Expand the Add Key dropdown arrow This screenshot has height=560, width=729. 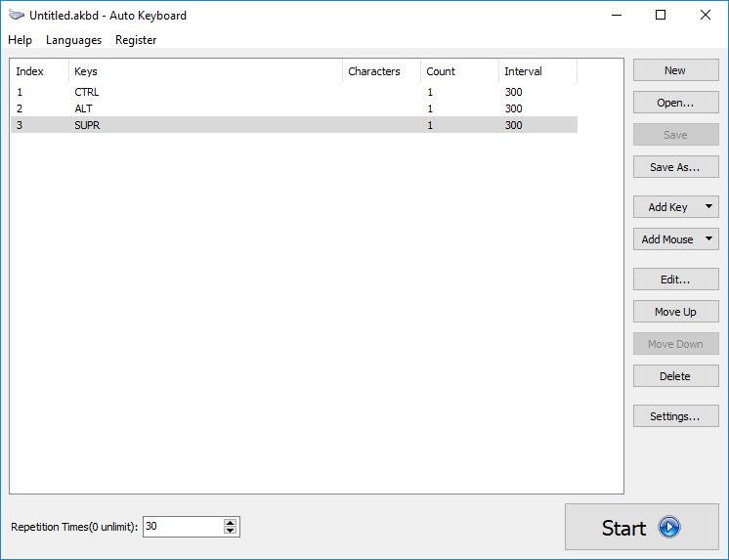click(x=708, y=207)
